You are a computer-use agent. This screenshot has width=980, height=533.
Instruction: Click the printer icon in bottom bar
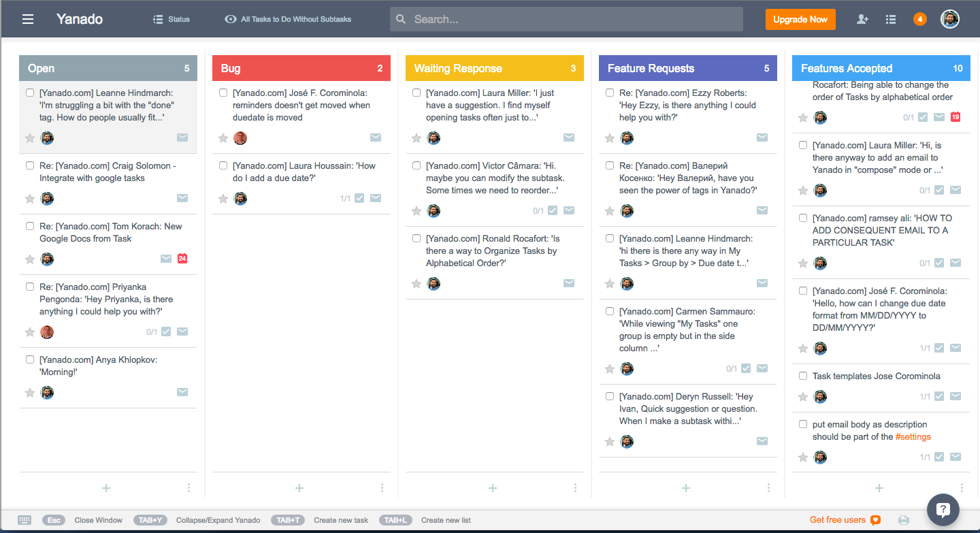(x=904, y=520)
